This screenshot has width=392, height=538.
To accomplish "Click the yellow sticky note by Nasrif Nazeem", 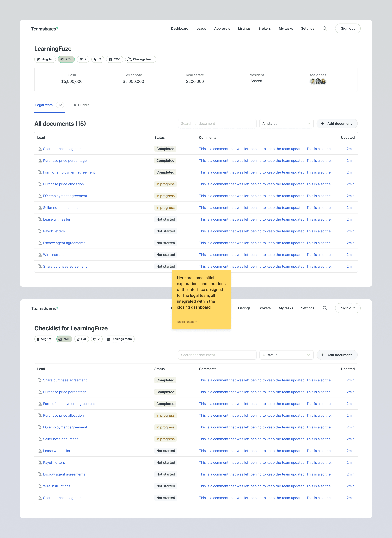I will [x=201, y=299].
